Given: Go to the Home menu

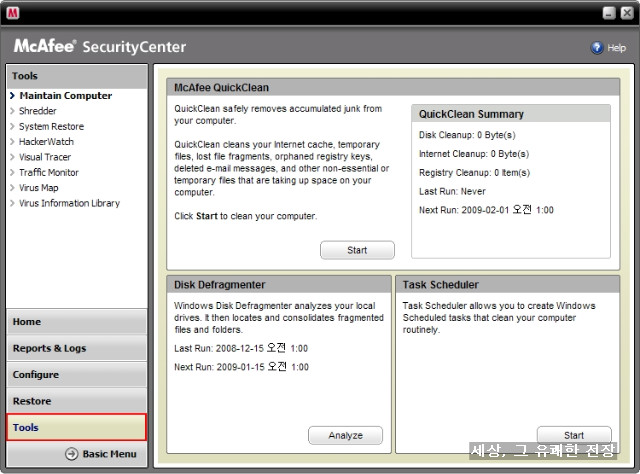Looking at the screenshot, I should (x=77, y=322).
